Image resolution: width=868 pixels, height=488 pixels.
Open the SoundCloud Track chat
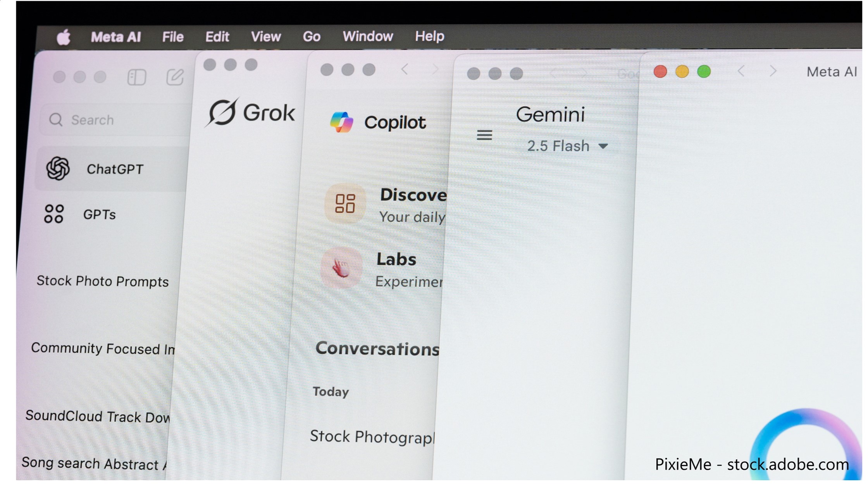click(98, 417)
